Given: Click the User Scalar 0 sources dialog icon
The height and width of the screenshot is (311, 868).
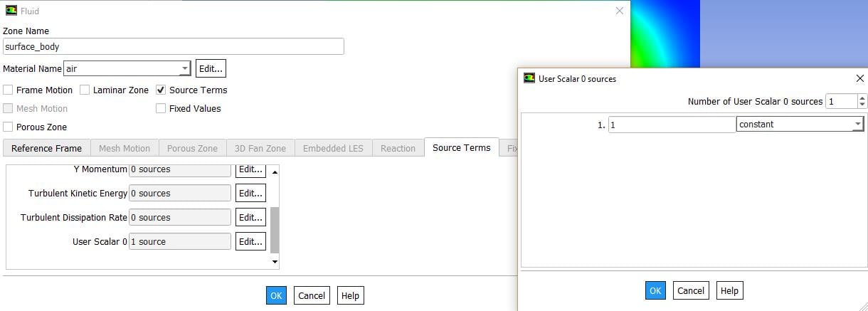Looking at the screenshot, I should point(529,78).
